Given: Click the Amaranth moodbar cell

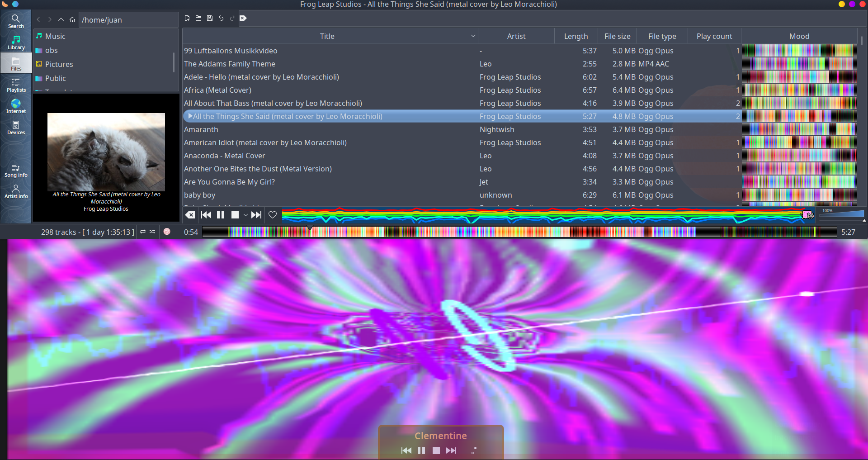Looking at the screenshot, I should [x=799, y=129].
